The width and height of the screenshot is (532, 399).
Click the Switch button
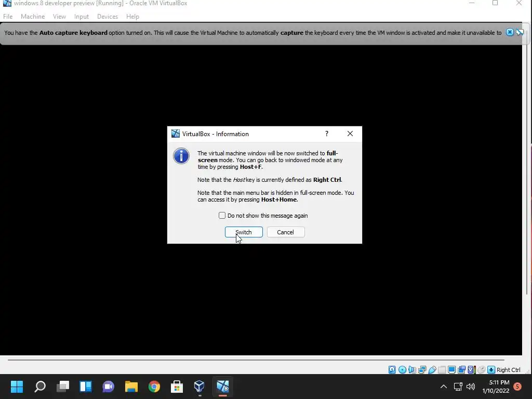244,232
